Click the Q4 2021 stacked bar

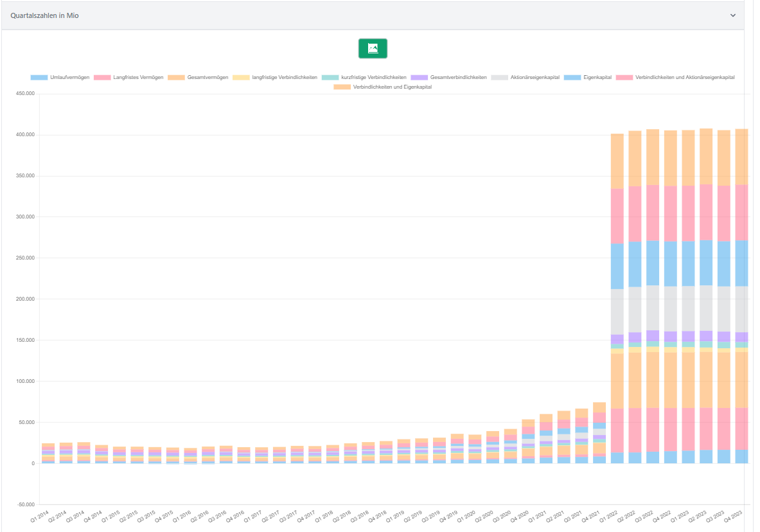599,433
